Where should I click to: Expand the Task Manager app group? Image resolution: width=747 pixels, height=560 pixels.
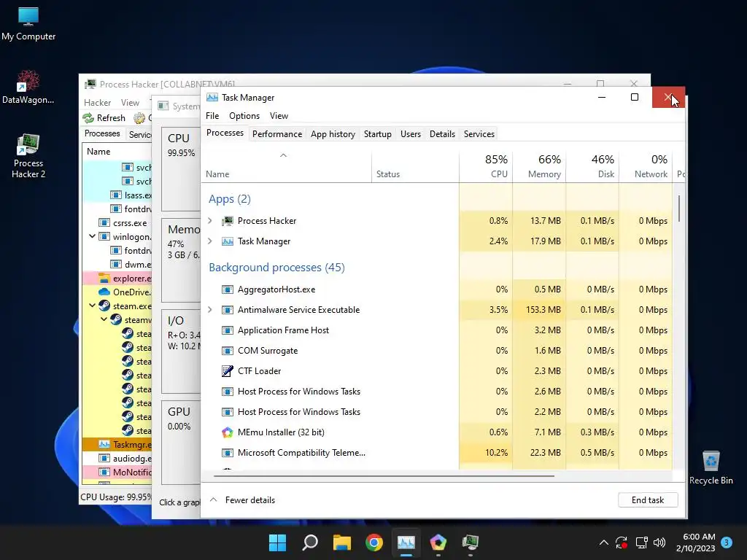click(x=210, y=241)
